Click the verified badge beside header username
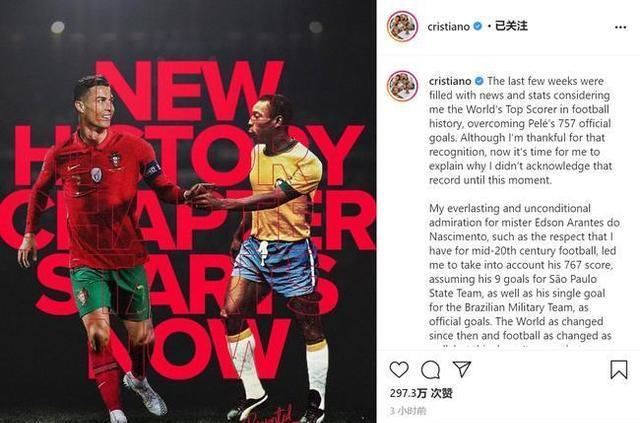This screenshot has height=423, width=640. (x=477, y=26)
